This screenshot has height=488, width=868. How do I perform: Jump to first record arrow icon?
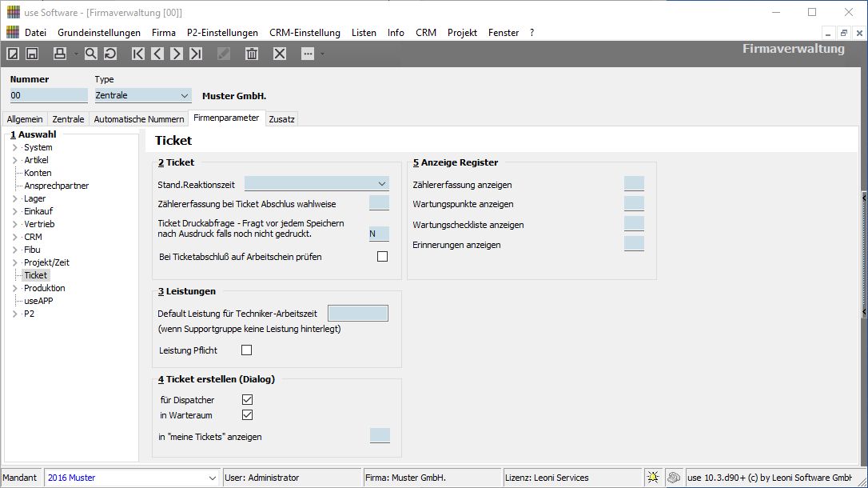138,54
